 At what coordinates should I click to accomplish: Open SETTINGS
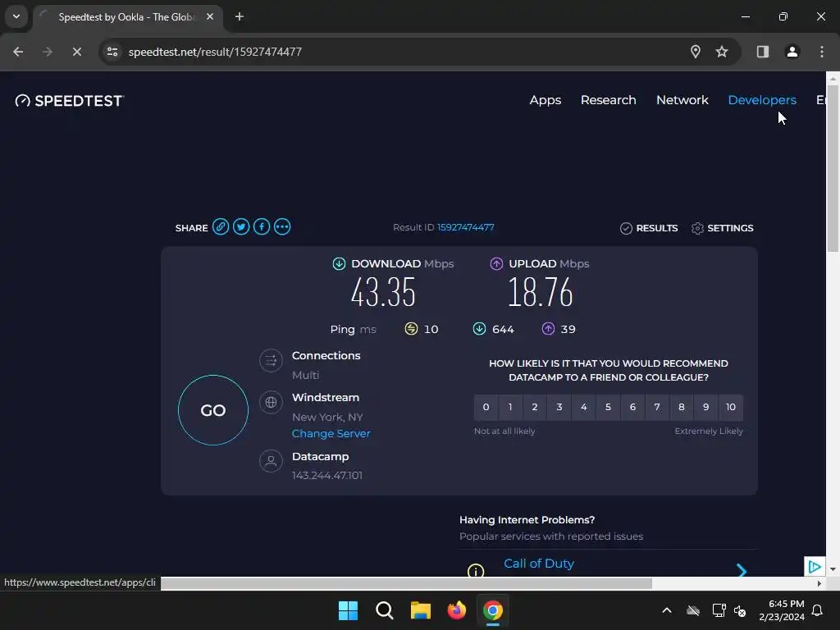(x=722, y=228)
